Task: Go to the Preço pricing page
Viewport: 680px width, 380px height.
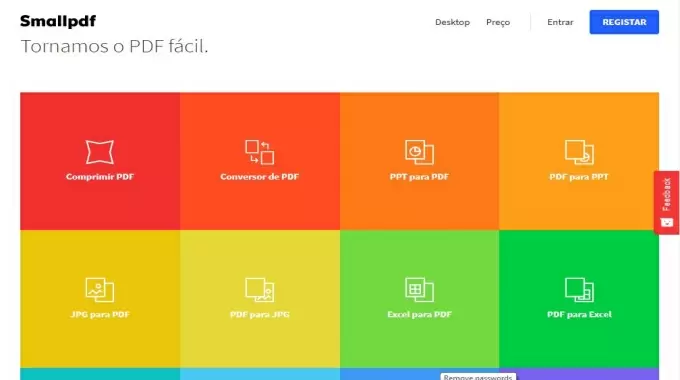Action: click(x=498, y=22)
